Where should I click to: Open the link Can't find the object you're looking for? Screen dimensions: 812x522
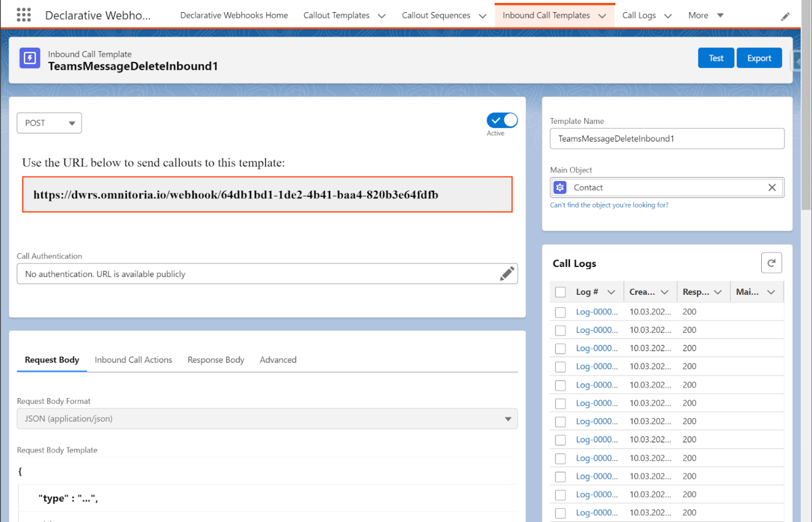click(x=610, y=205)
